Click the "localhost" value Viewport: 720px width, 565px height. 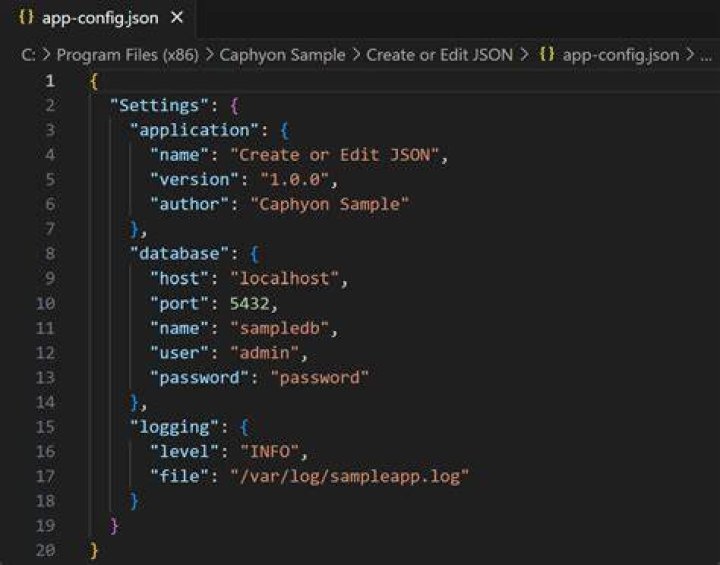[x=285, y=278]
